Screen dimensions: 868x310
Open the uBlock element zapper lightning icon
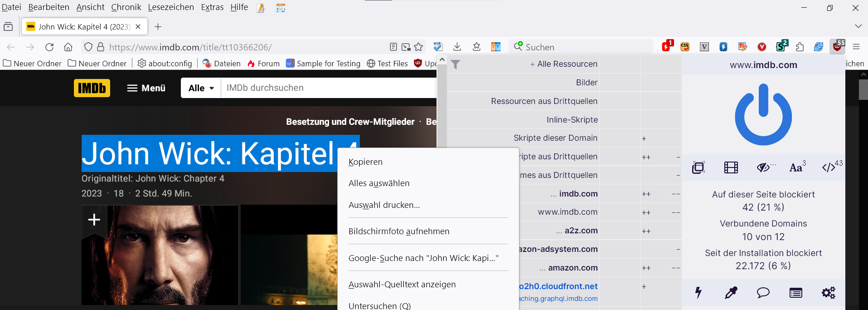[698, 293]
